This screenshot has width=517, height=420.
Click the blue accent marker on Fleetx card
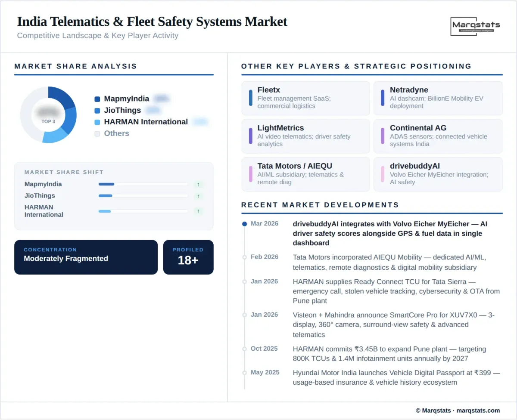pyautogui.click(x=252, y=98)
